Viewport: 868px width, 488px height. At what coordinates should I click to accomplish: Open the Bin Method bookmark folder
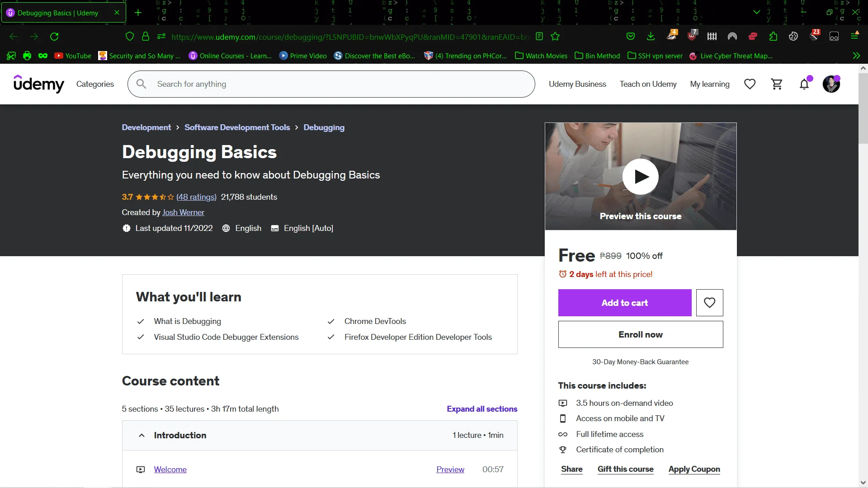click(x=598, y=56)
